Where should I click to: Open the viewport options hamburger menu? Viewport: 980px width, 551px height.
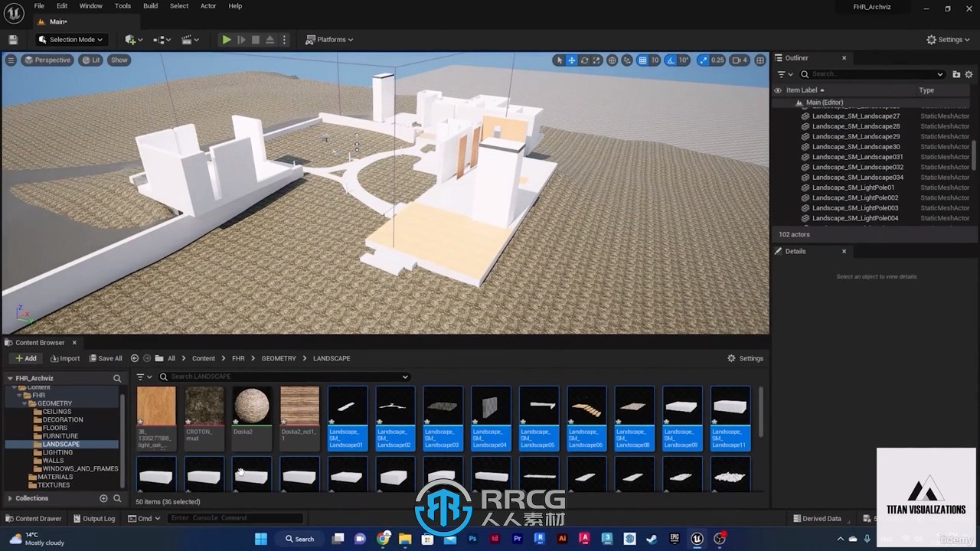click(11, 60)
